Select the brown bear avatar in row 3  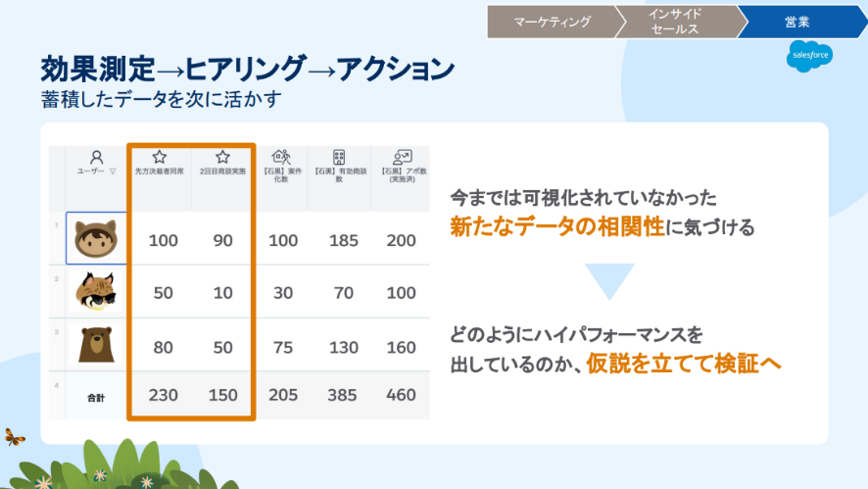click(x=96, y=345)
